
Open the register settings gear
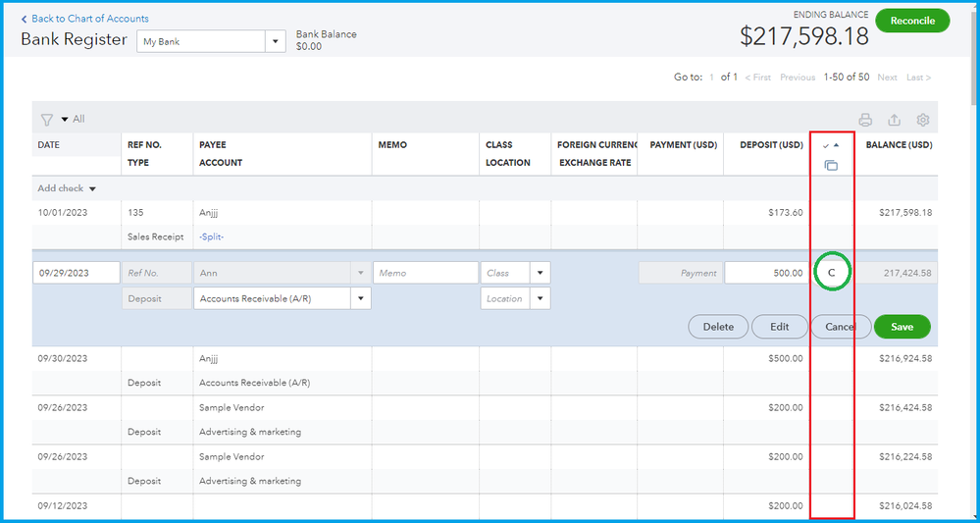[x=923, y=120]
